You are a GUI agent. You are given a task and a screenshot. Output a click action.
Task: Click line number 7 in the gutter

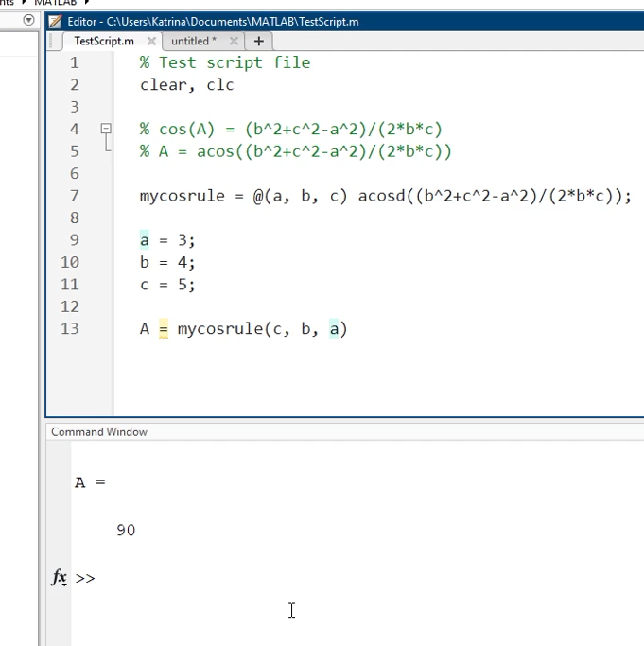pyautogui.click(x=74, y=195)
